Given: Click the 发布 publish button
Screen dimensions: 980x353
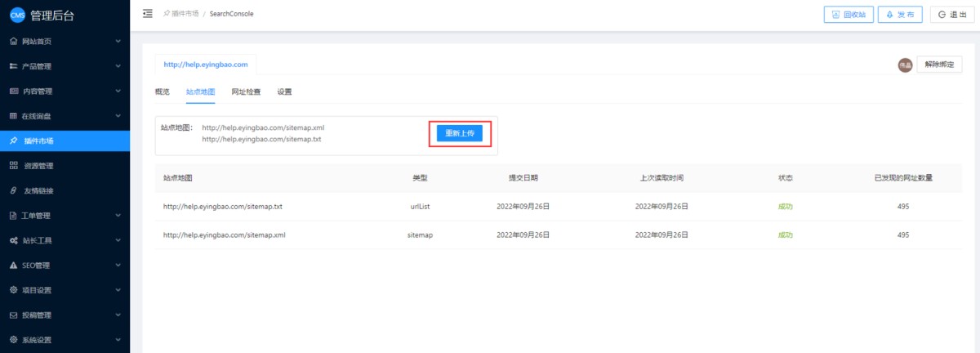Looking at the screenshot, I should (x=900, y=14).
